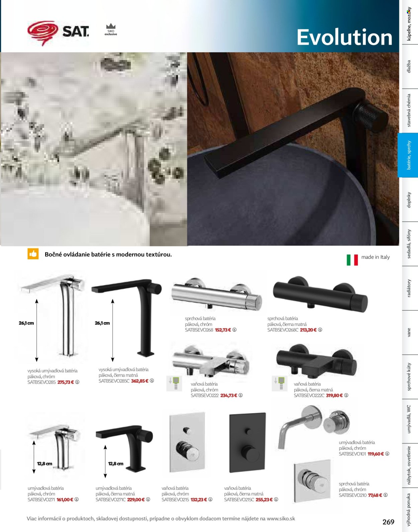
Task: Click the S icon after price 152,73 €
Action: pyautogui.click(x=234, y=330)
